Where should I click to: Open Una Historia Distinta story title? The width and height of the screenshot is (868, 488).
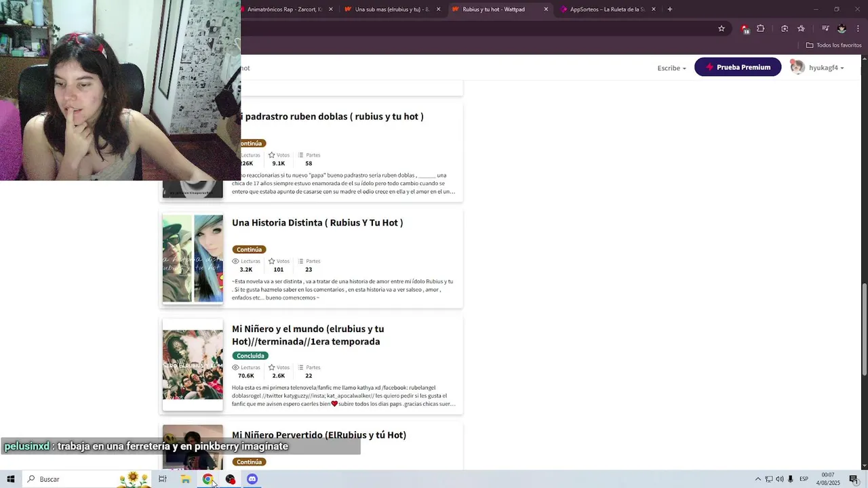click(x=317, y=222)
